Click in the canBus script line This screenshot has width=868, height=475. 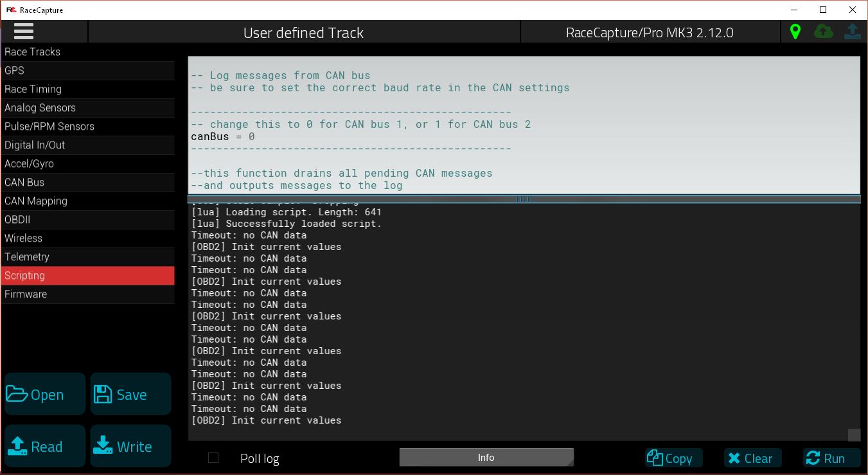click(223, 136)
